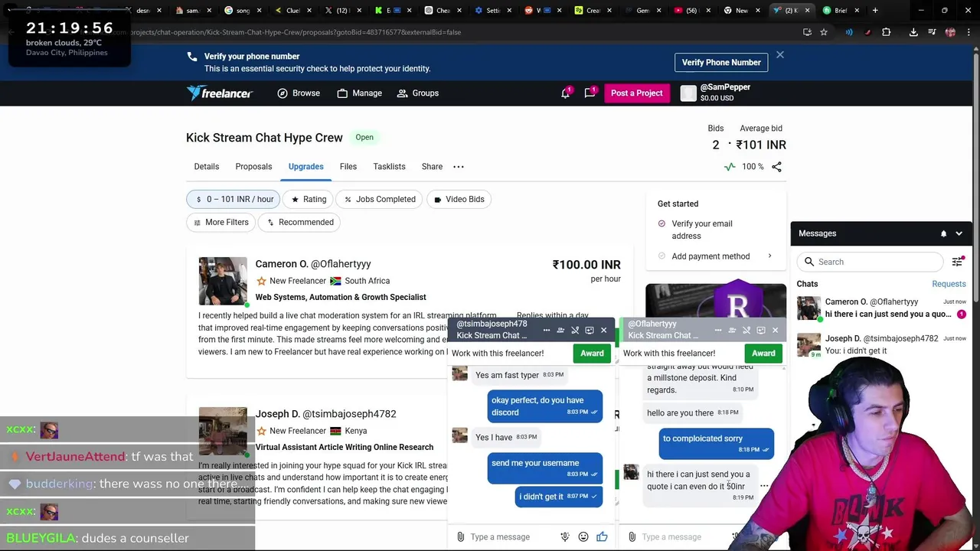This screenshot has height=551, width=980.
Task: Click Cameron O.'s profile photo
Action: tap(223, 281)
